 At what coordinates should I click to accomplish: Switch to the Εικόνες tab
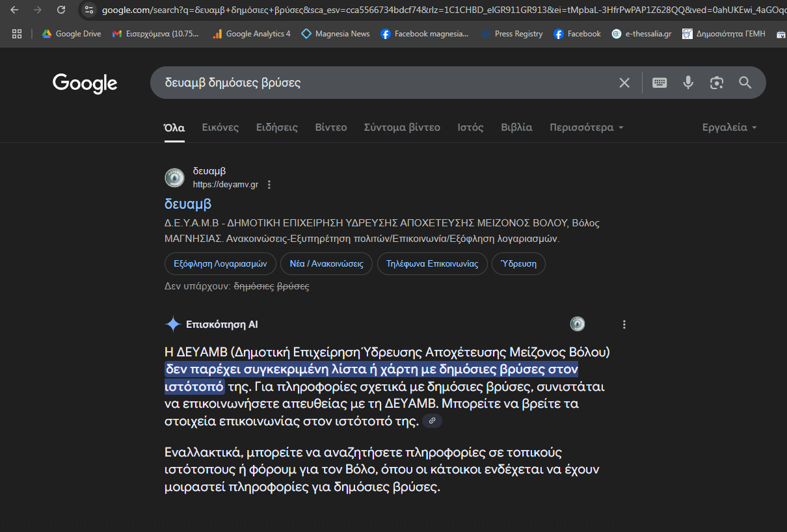pyautogui.click(x=220, y=127)
